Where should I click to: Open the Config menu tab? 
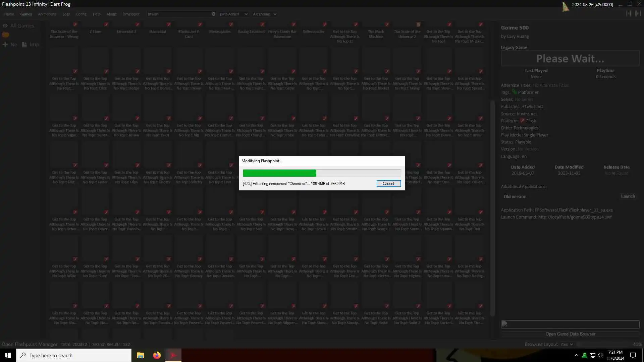81,14
